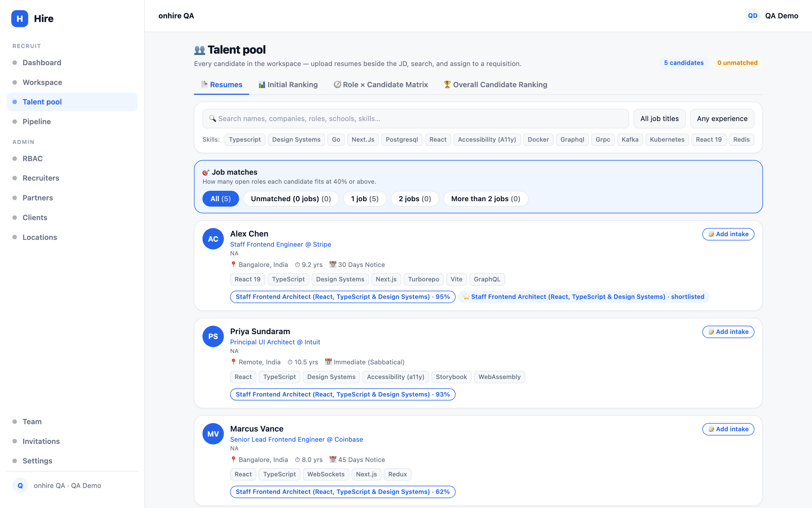Select the All (5) job match filter
The image size is (812, 508).
[x=220, y=199]
